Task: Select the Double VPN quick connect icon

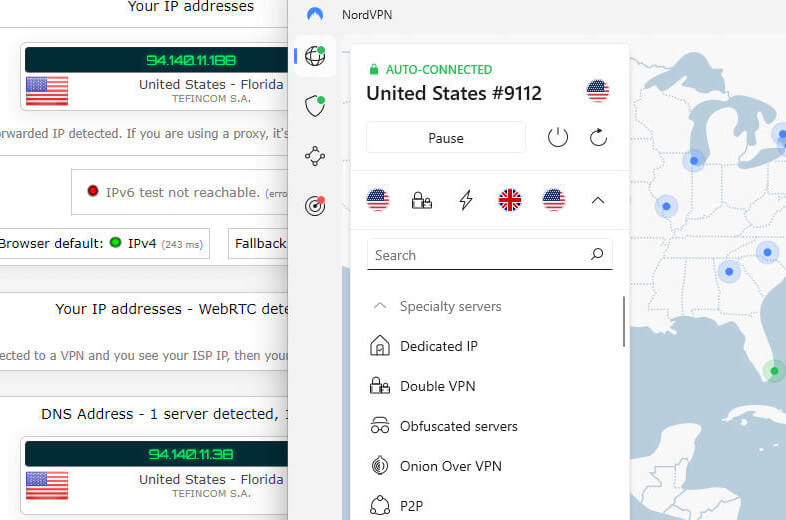Action: pos(422,201)
